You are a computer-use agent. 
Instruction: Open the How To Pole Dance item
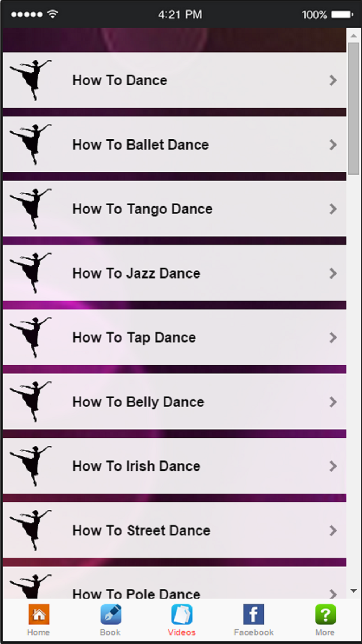[174, 582]
